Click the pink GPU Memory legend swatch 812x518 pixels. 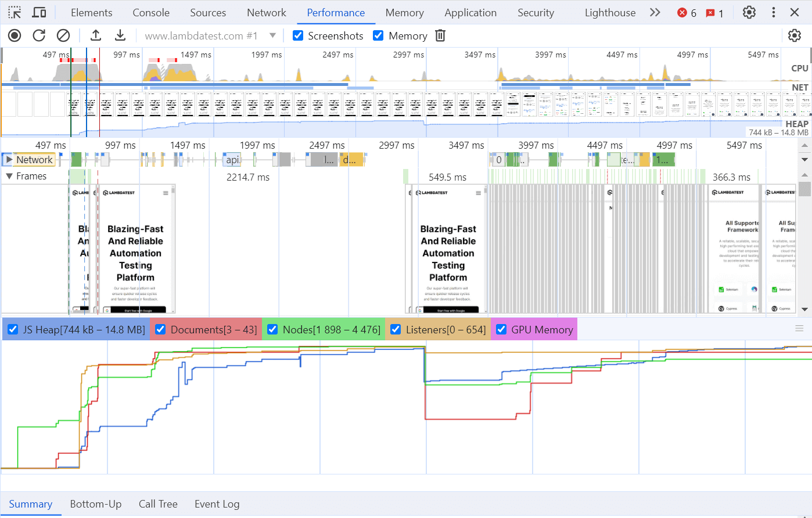click(501, 329)
